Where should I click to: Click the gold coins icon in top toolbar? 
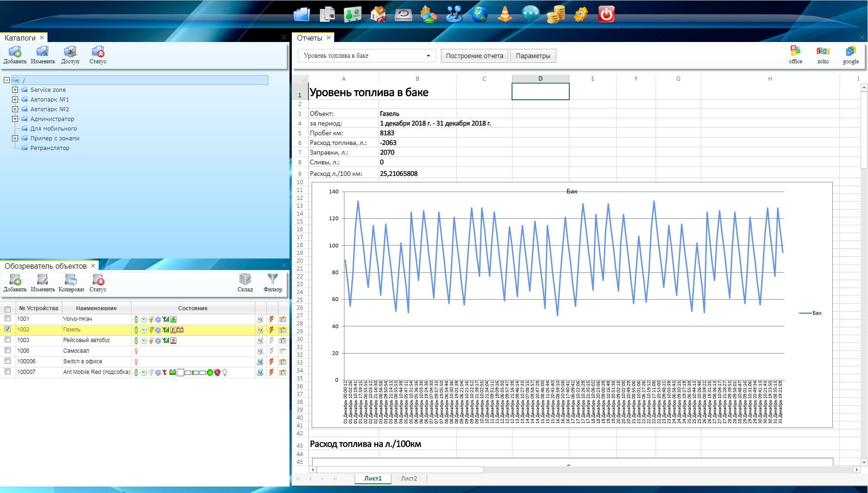tap(555, 14)
